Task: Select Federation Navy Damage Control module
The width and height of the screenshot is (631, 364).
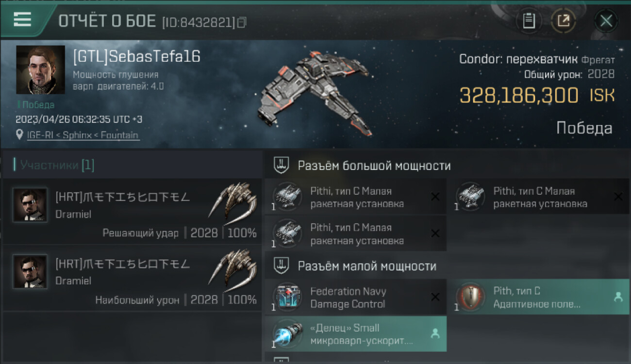Action: (356, 297)
